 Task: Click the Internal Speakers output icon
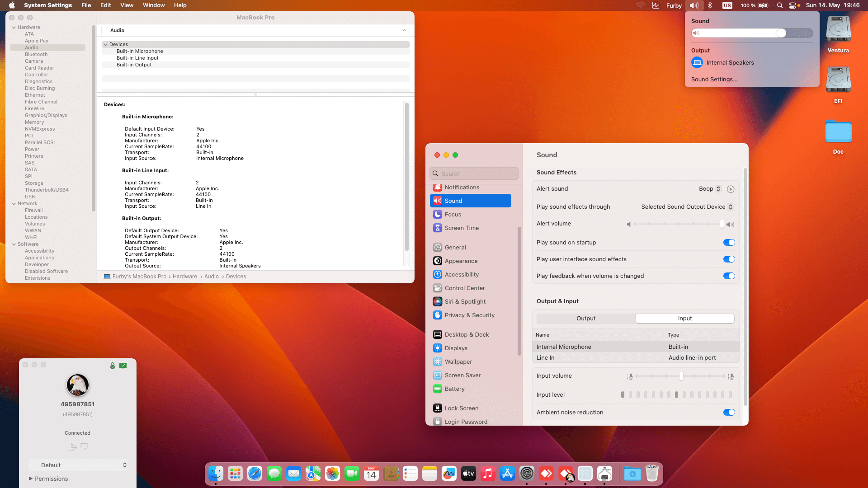(697, 63)
